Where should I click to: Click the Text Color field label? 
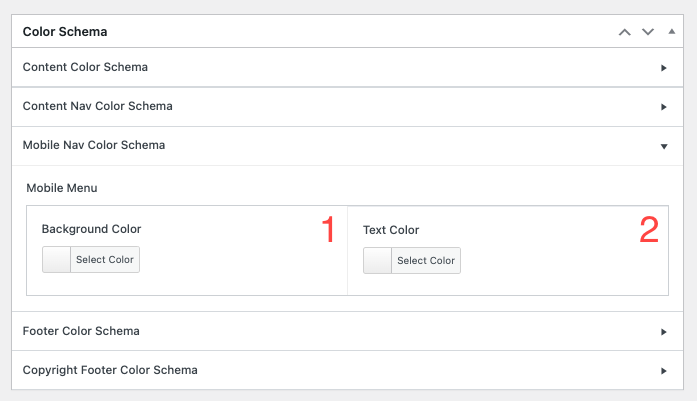(391, 230)
